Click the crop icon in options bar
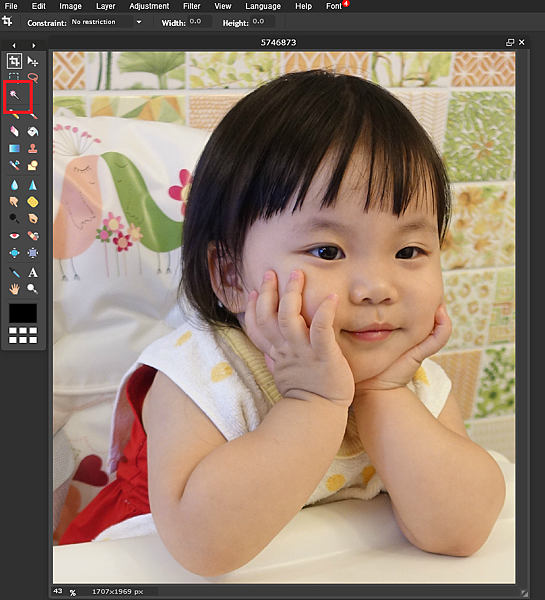 pos(8,21)
